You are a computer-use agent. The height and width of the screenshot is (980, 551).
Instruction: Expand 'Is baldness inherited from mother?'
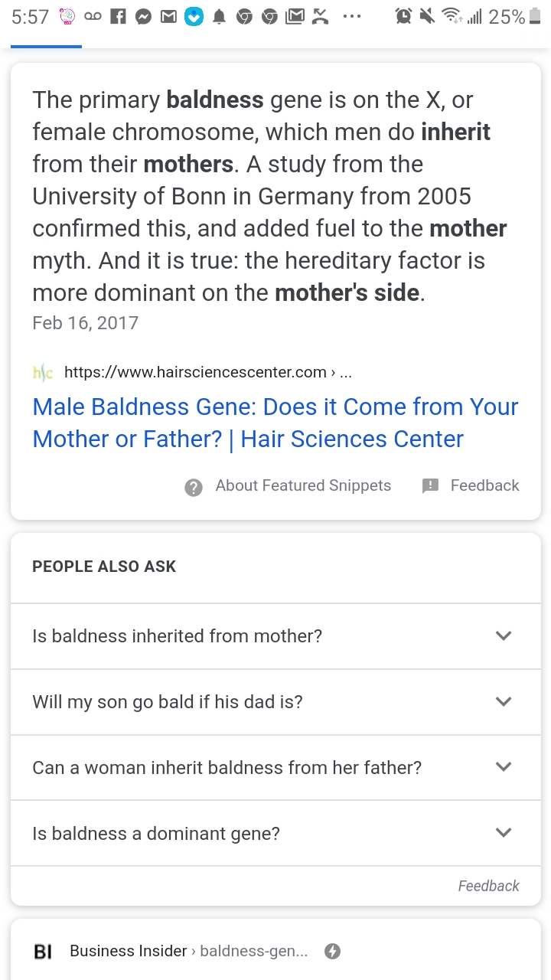[x=275, y=636]
